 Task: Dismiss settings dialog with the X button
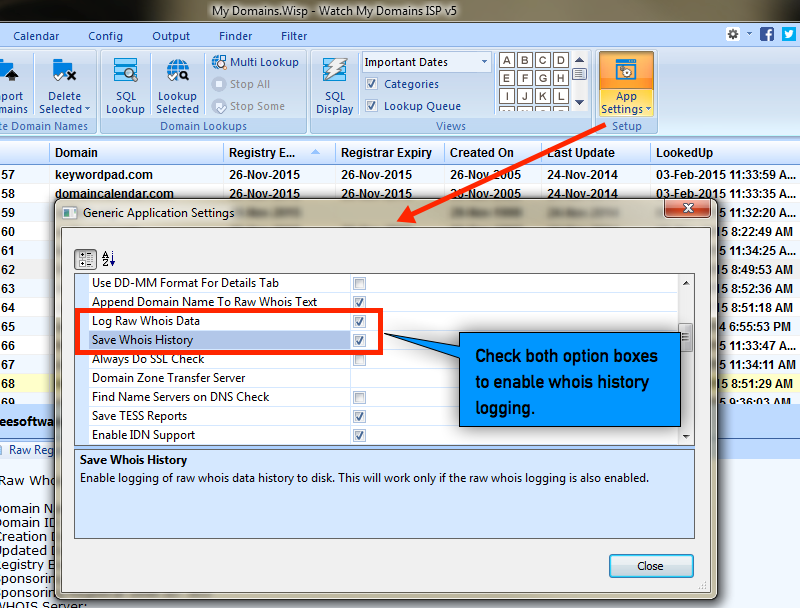click(688, 208)
